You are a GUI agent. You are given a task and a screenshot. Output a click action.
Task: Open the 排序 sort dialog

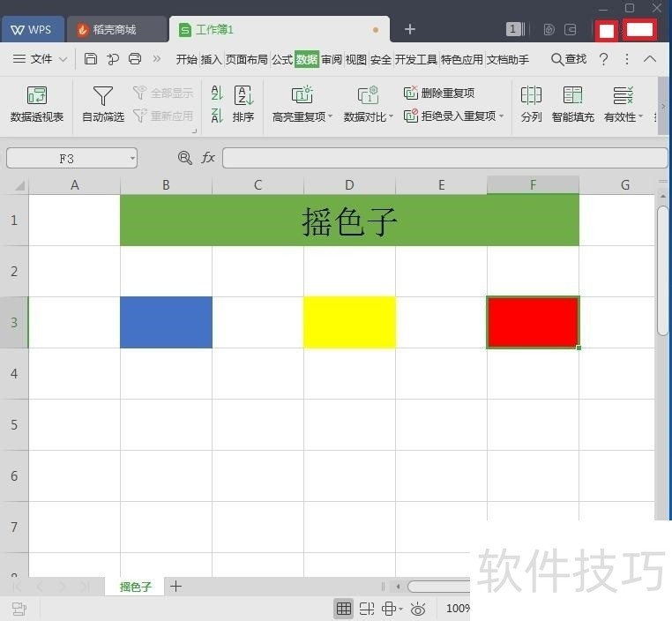click(x=243, y=104)
